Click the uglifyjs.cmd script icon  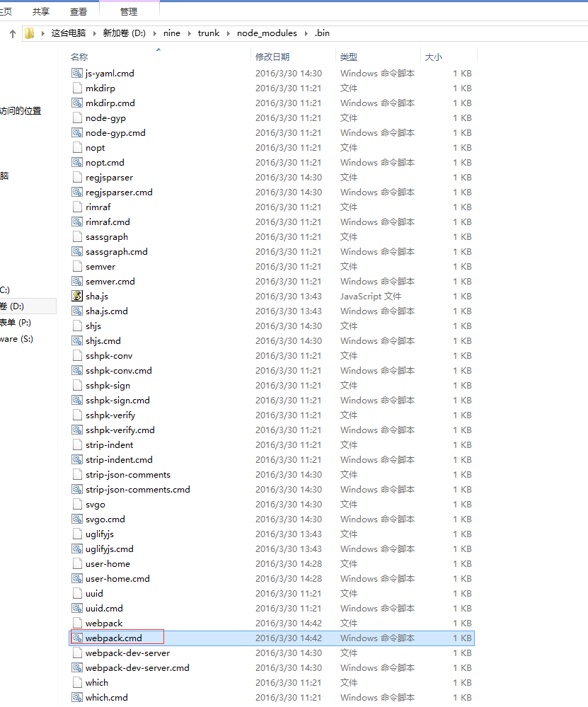77,549
